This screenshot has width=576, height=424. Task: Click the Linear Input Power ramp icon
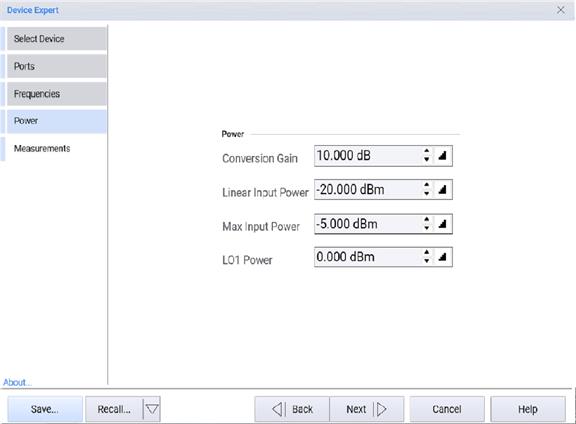tap(442, 190)
